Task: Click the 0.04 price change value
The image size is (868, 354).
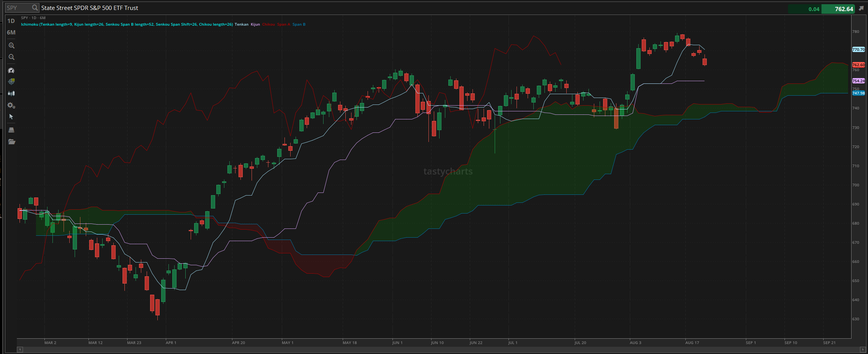Action: coord(814,9)
